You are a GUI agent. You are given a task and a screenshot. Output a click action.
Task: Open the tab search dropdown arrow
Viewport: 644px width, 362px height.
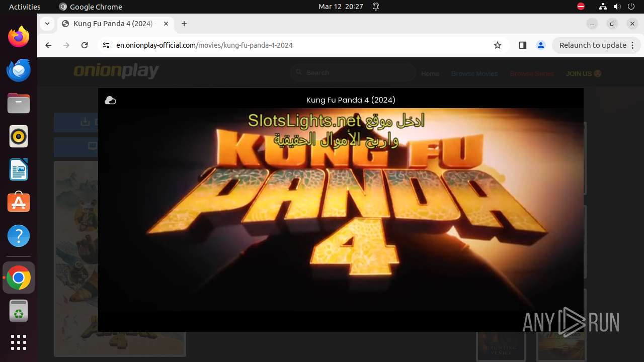(47, 24)
